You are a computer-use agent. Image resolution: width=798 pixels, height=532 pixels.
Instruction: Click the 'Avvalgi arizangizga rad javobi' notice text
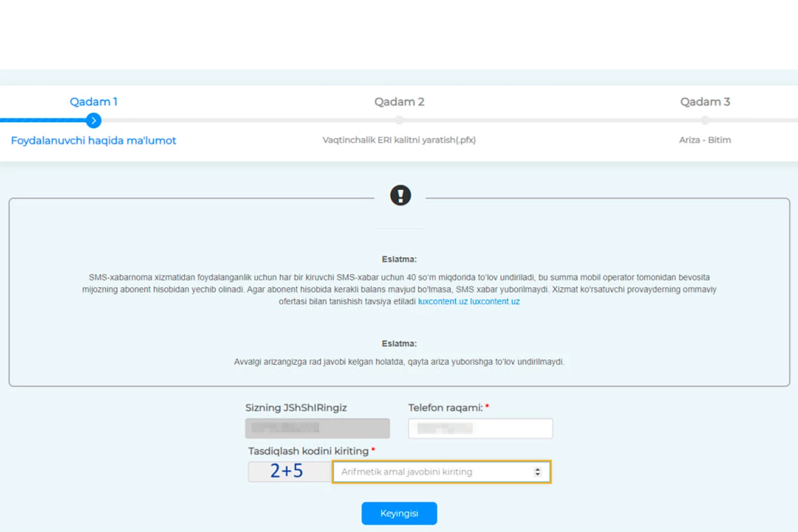coord(399,362)
